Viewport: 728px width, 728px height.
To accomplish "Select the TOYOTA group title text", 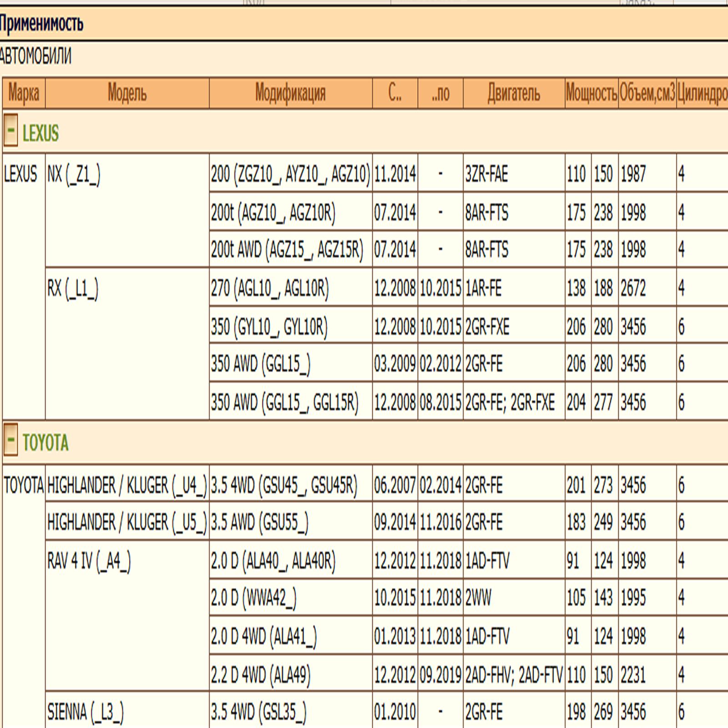I will click(45, 443).
